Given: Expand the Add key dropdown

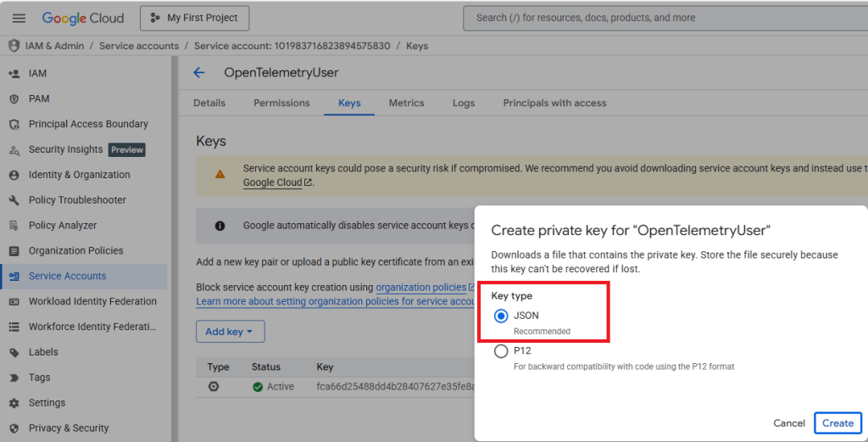Looking at the screenshot, I should (230, 332).
